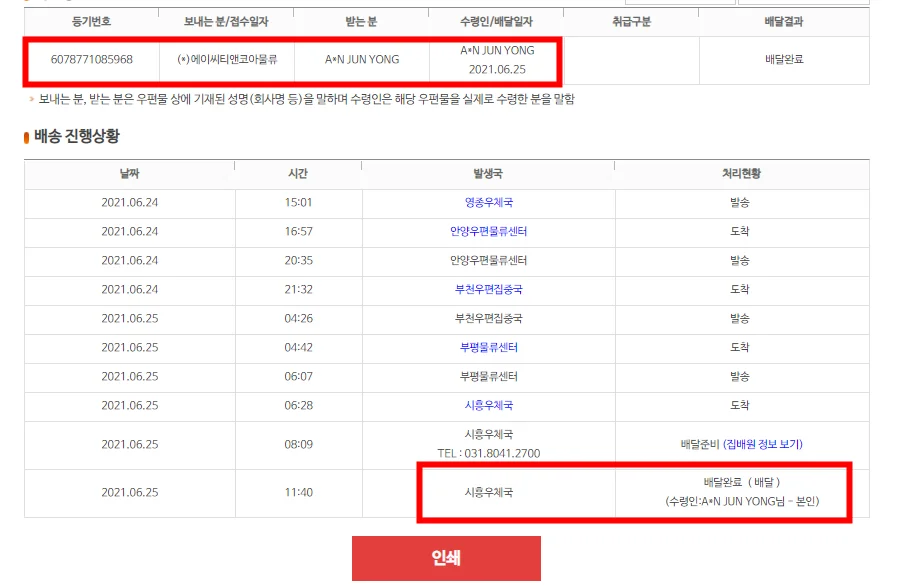Image resolution: width=915 pixels, height=588 pixels.
Task: Click the 등기번호 column header
Action: pyautogui.click(x=91, y=22)
